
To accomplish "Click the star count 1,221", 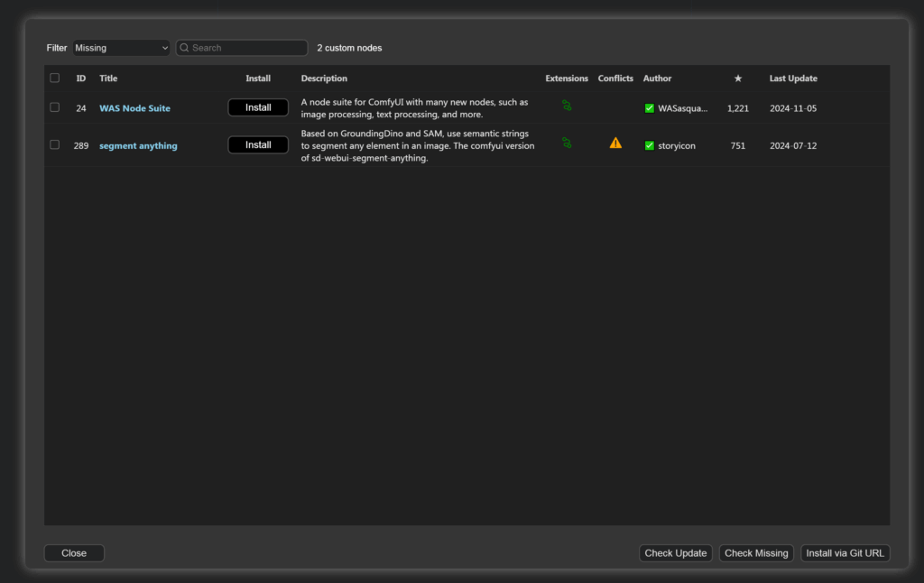I will tap(738, 108).
